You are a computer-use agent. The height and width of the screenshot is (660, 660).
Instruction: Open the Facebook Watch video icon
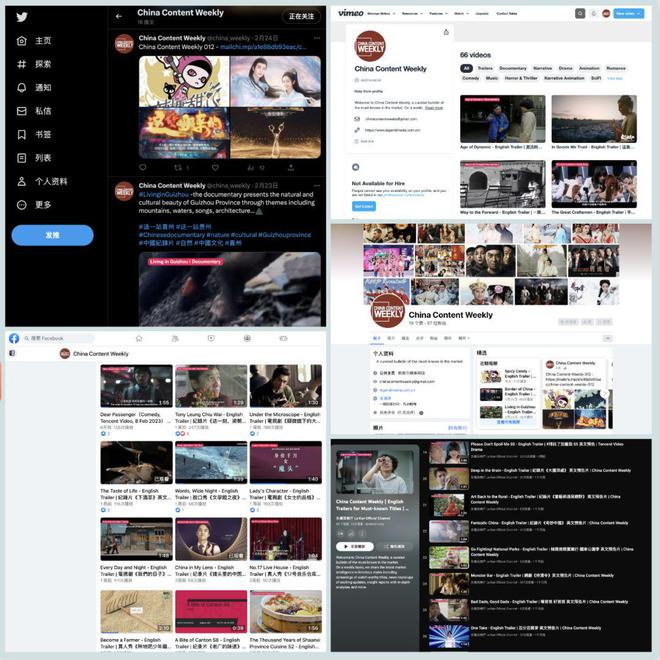click(211, 338)
